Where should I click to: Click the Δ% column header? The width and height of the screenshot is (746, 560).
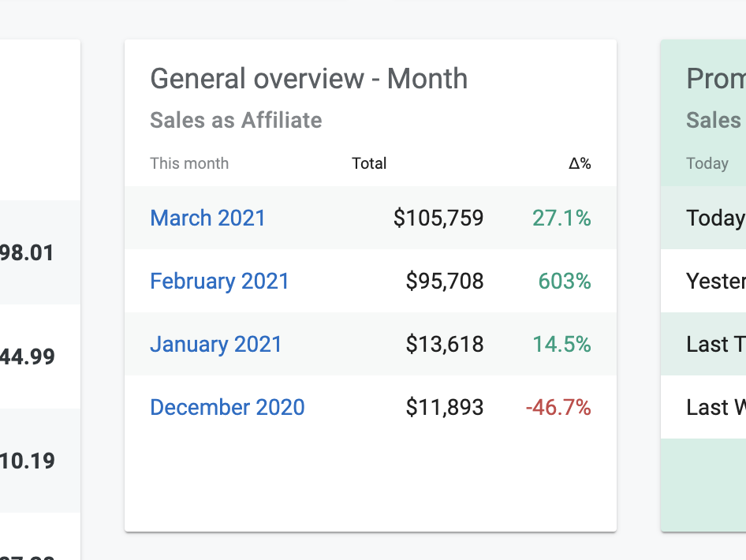[x=580, y=163]
